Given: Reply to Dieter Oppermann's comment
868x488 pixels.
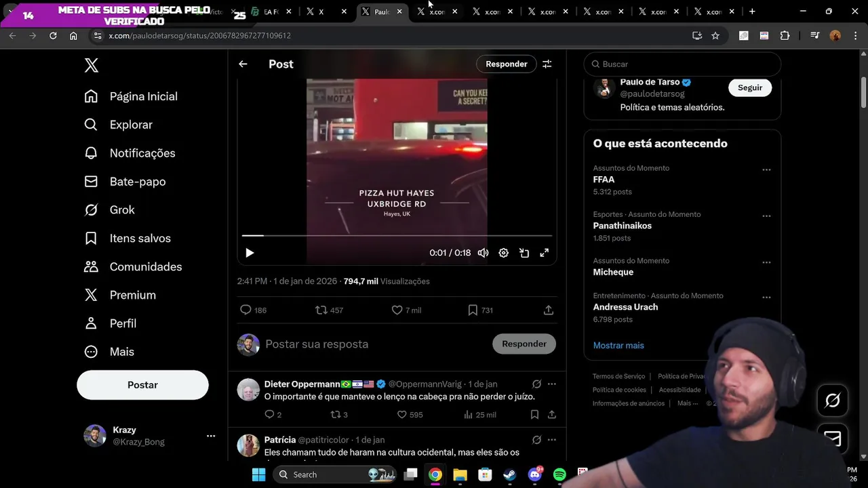Looking at the screenshot, I should click(269, 414).
